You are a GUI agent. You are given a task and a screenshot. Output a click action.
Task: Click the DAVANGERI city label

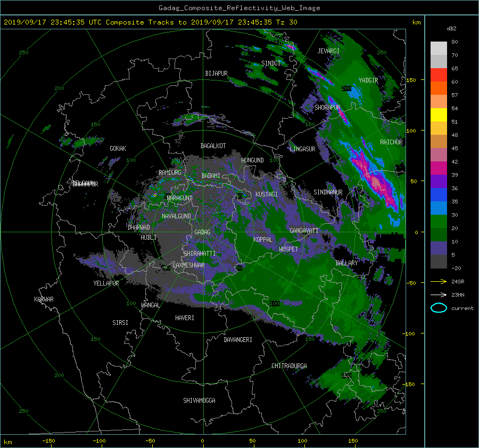point(238,340)
